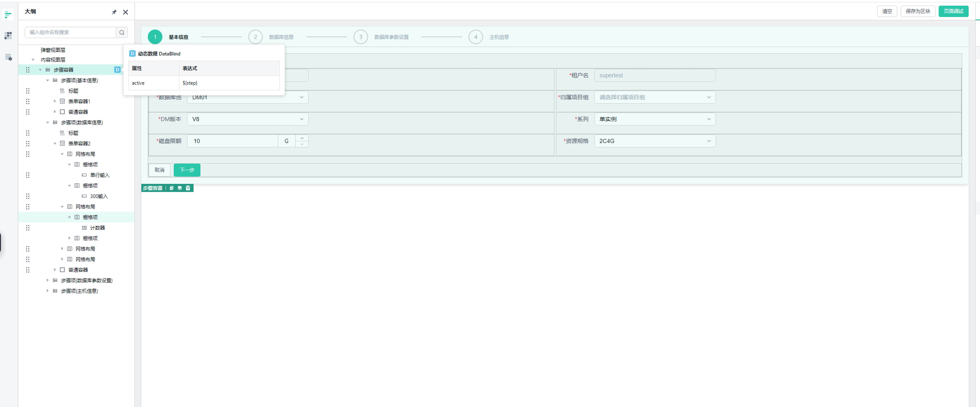Click the 页面调试 button

(953, 11)
